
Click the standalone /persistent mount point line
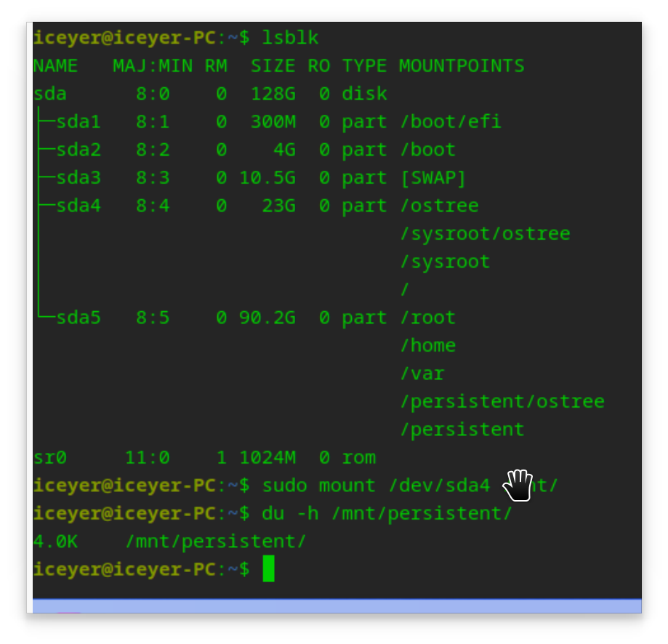click(x=462, y=430)
